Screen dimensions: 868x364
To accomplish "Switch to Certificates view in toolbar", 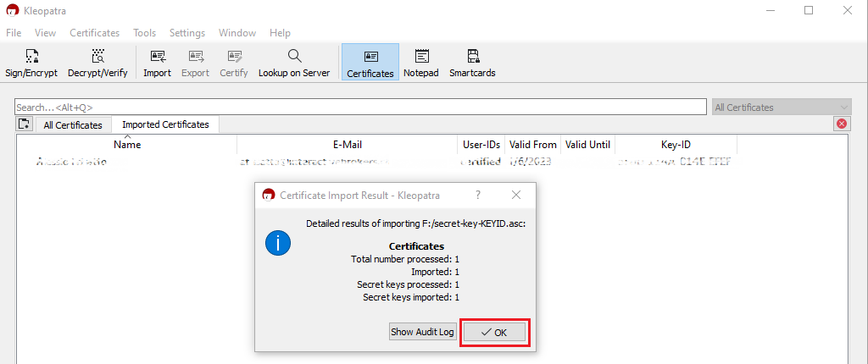I will (370, 63).
